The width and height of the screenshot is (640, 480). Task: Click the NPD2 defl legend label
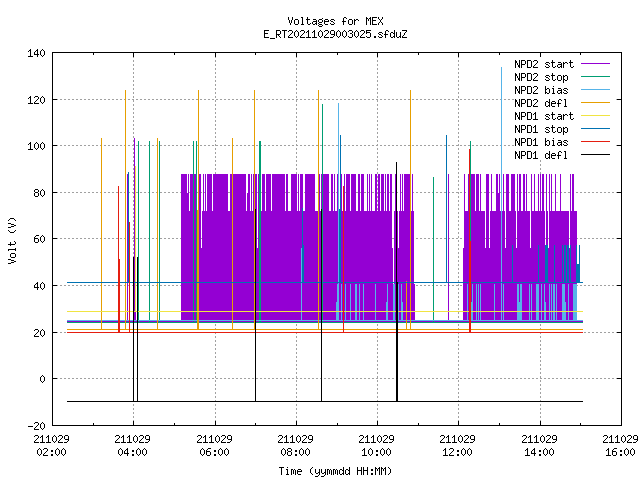point(541,103)
